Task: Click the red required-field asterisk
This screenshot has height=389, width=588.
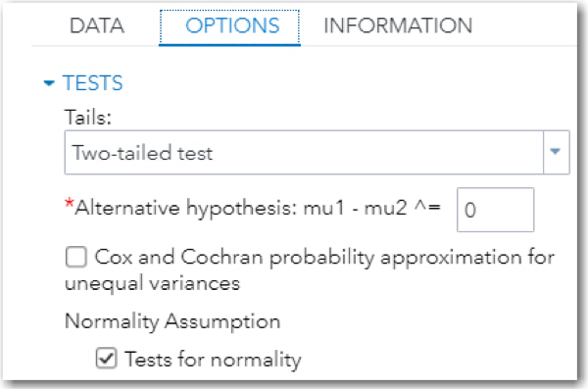Action: [x=69, y=204]
